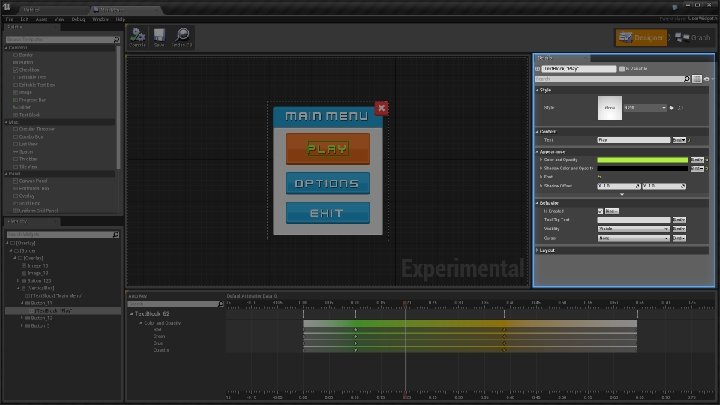Select the Image widget in the Palette
The image size is (720, 405).
click(x=24, y=92)
